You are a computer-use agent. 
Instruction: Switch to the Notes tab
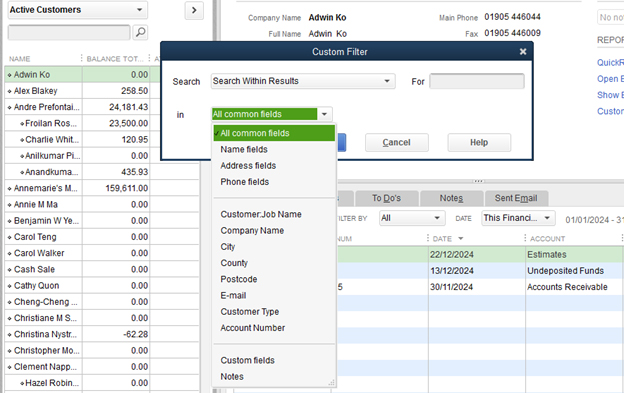451,198
